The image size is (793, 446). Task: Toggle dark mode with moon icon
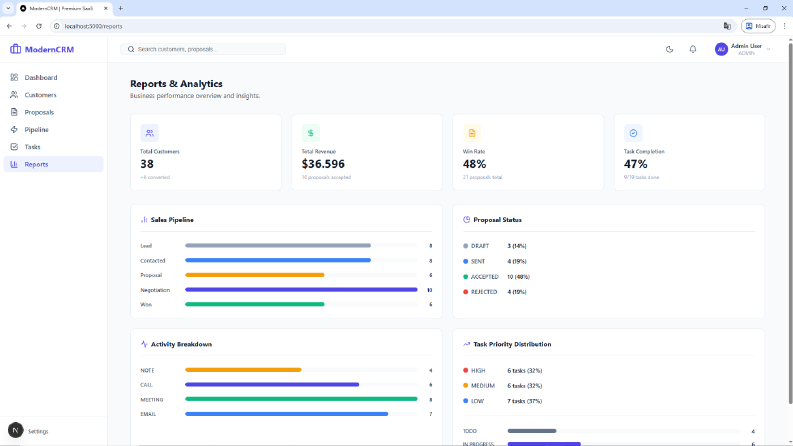[669, 49]
